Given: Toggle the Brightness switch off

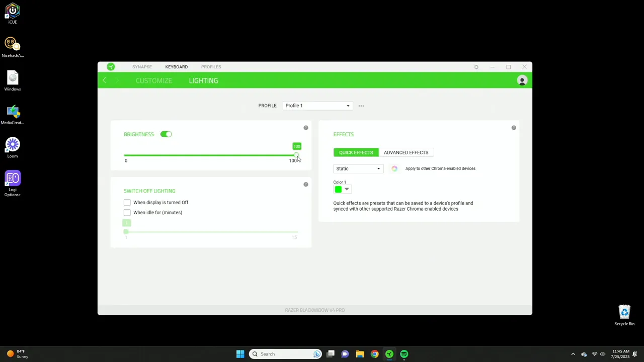Looking at the screenshot, I should click(x=166, y=134).
